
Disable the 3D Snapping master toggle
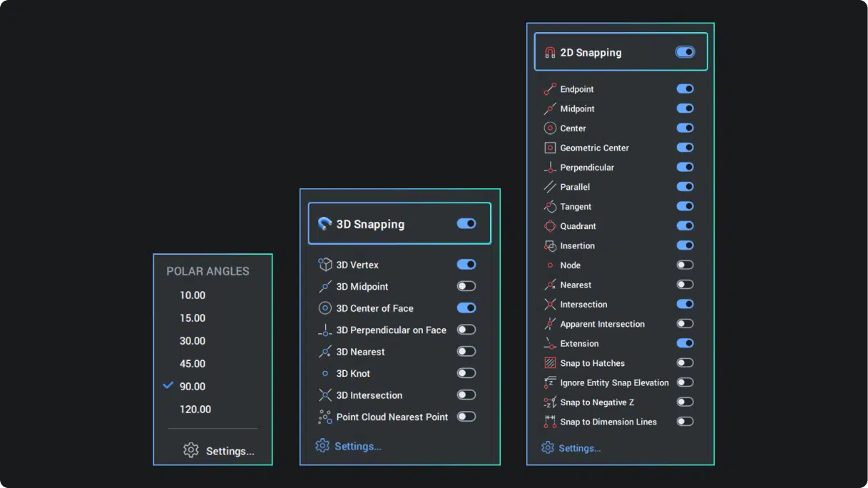pyautogui.click(x=466, y=223)
